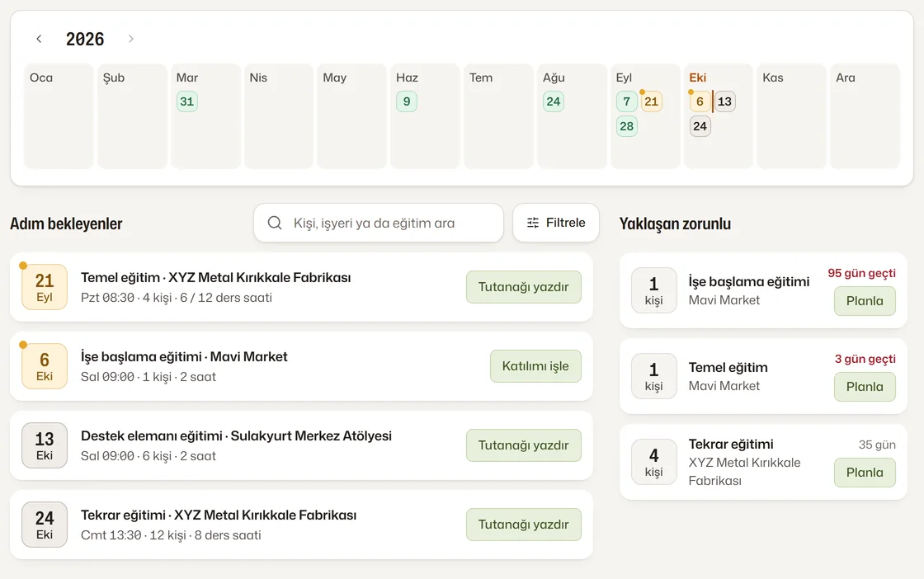Image resolution: width=924 pixels, height=579 pixels.
Task: Click Tutanağı yazdır for Sulakyurt Merkez Atölyesi
Action: (x=523, y=445)
